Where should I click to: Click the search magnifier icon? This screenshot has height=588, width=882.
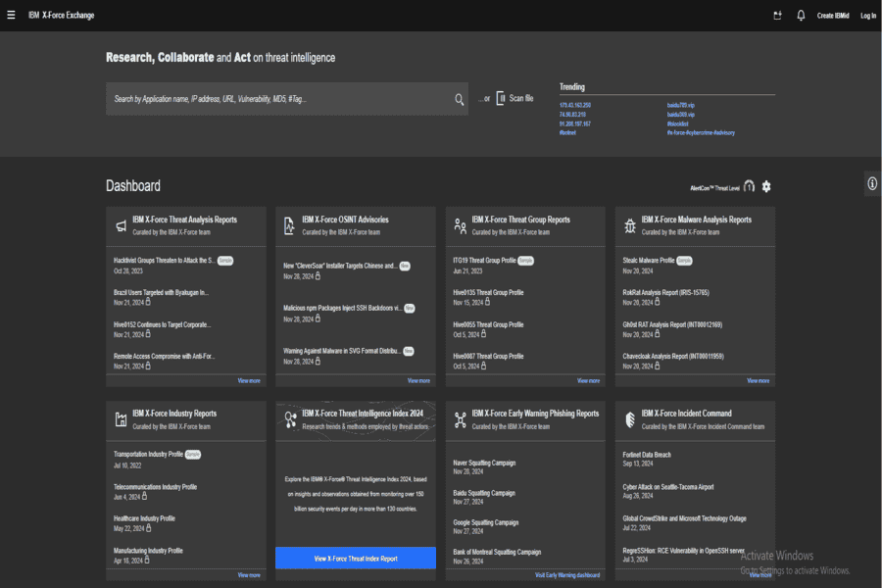click(x=459, y=100)
